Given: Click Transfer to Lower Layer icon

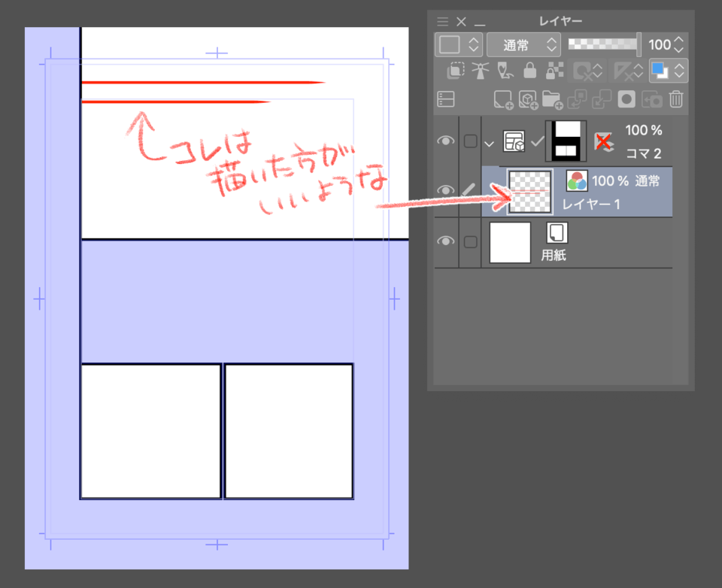Looking at the screenshot, I should click(577, 99).
